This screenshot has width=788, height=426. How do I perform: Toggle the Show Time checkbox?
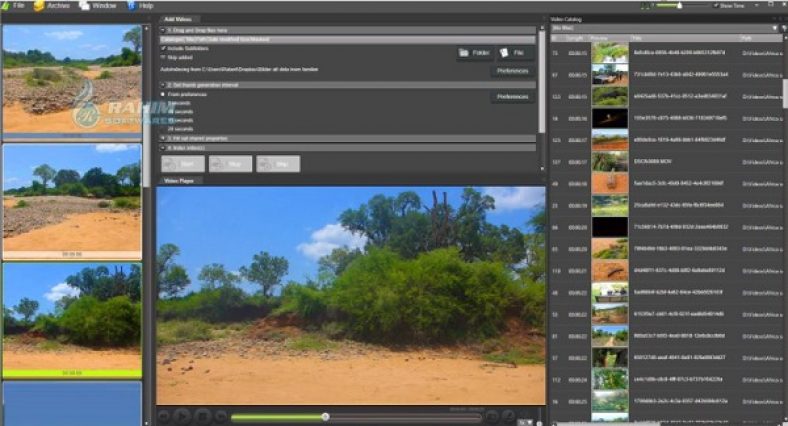click(716, 6)
